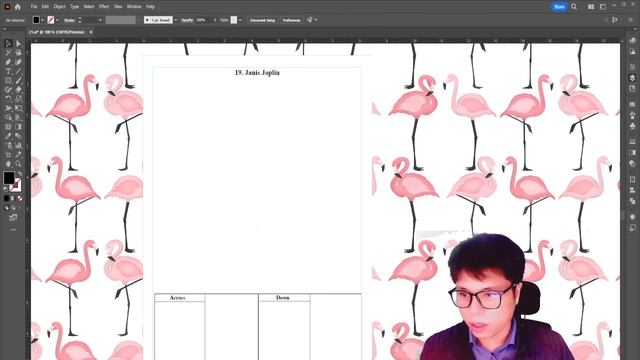Select the Perspective Grid tool
Viewport: 640px width, 360px height.
tap(18, 118)
